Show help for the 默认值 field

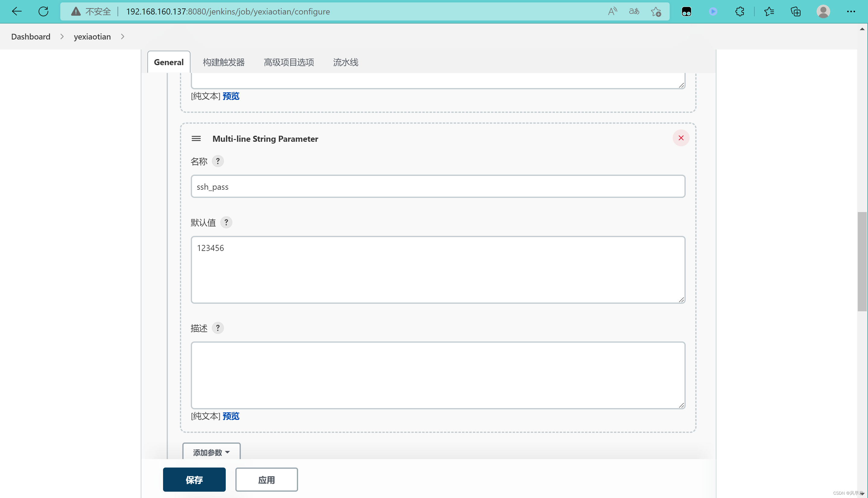coord(226,222)
